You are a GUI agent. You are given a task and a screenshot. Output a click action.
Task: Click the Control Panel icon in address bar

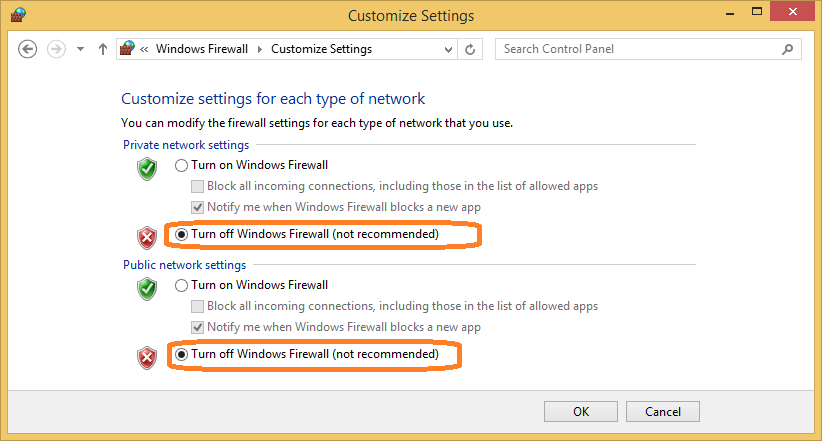click(x=127, y=49)
